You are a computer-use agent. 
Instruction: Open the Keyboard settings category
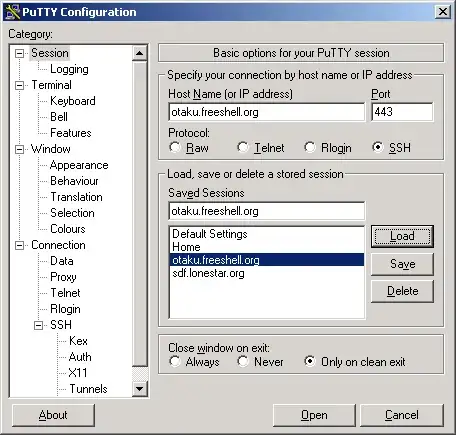click(x=73, y=101)
